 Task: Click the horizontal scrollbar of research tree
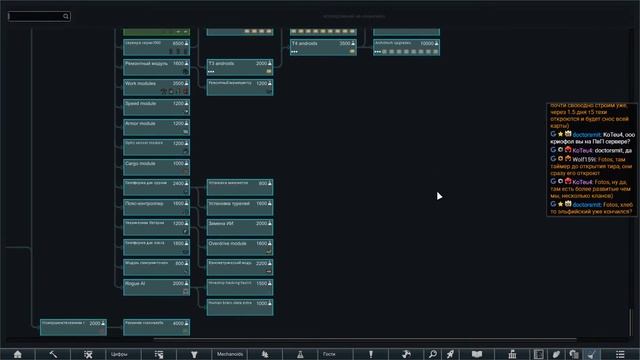point(365,339)
